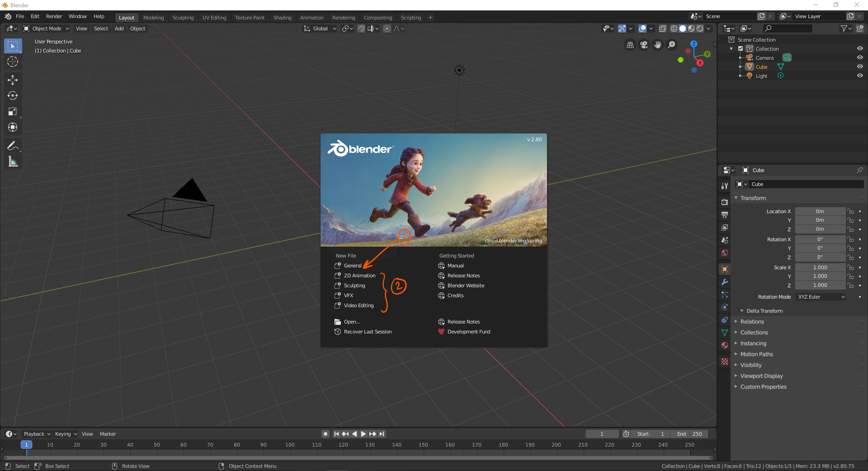868x471 pixels.
Task: Open the Modifiers wrench properties tab
Action: (x=725, y=282)
